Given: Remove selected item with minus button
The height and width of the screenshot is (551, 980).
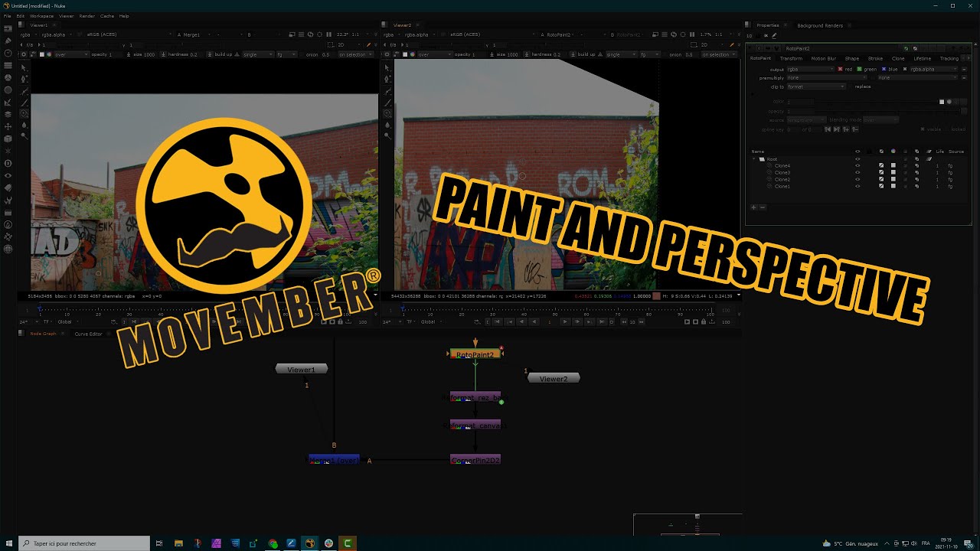Looking at the screenshot, I should [x=763, y=207].
